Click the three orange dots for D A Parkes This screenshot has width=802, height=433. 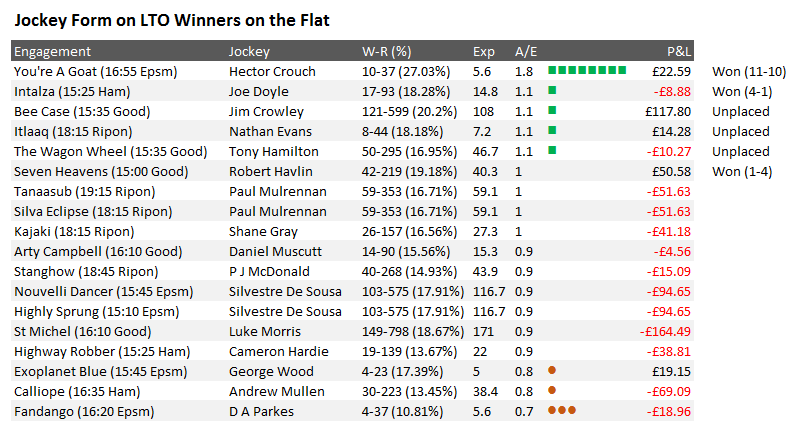(562, 410)
